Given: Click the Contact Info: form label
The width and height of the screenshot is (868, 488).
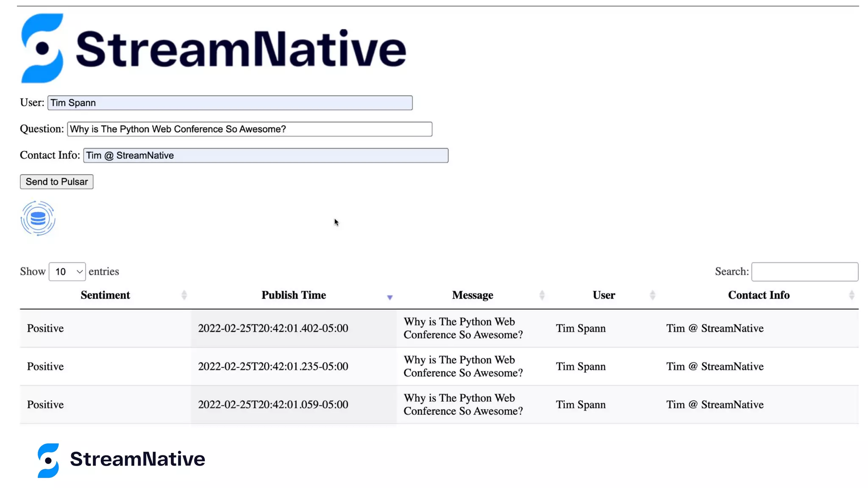Looking at the screenshot, I should 50,155.
